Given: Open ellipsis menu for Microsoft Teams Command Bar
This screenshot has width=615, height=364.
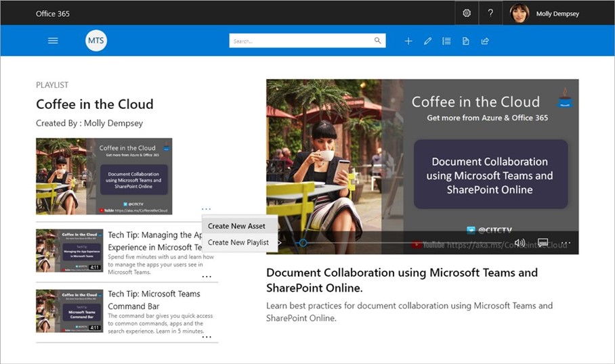Looking at the screenshot, I should pyautogui.click(x=207, y=336).
